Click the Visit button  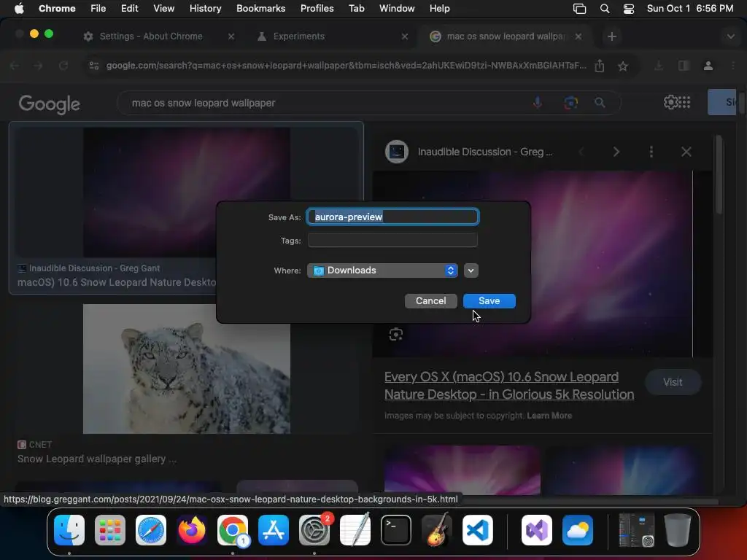673,382
